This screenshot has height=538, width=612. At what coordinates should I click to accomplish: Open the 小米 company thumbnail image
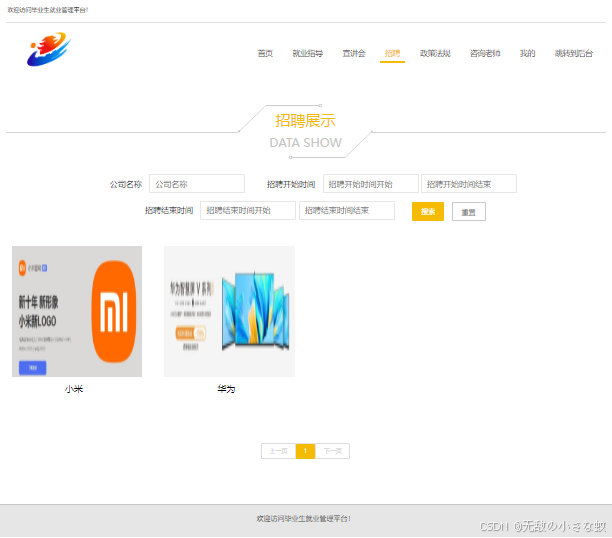coord(77,311)
